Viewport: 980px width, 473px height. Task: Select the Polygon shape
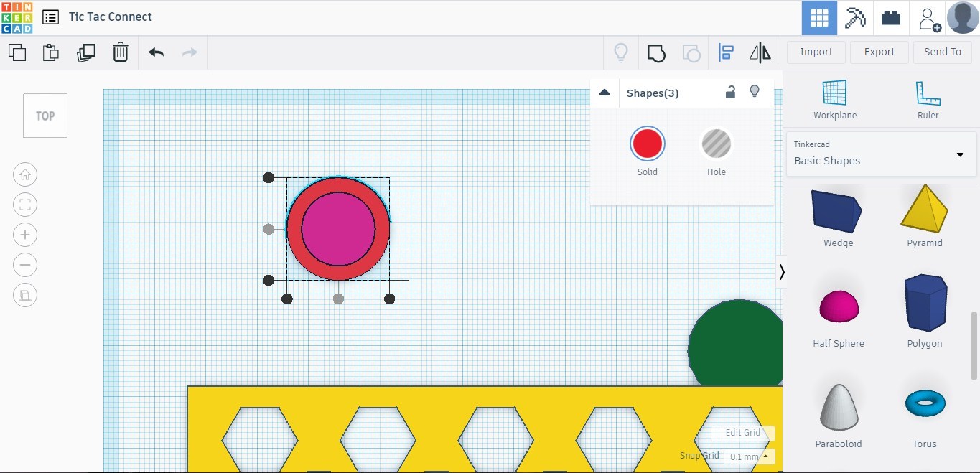click(925, 303)
